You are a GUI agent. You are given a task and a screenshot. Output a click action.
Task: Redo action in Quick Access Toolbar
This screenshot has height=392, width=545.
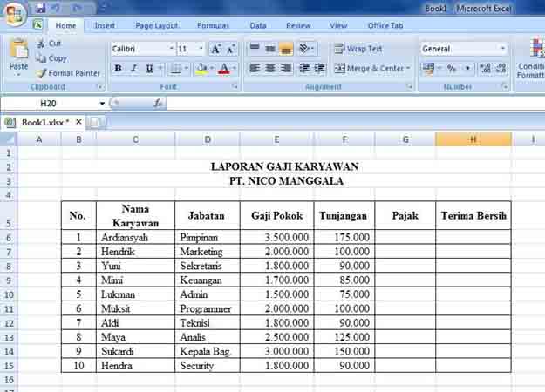click(77, 8)
